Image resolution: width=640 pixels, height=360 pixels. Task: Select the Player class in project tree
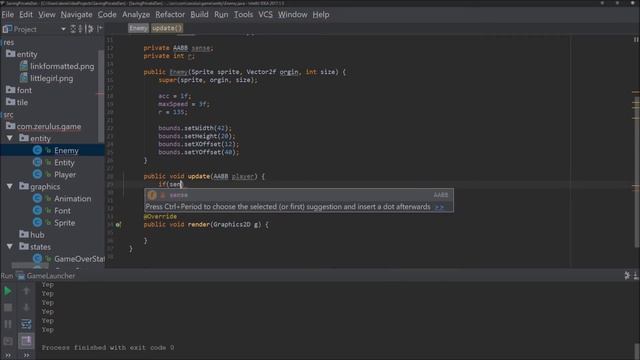65,175
